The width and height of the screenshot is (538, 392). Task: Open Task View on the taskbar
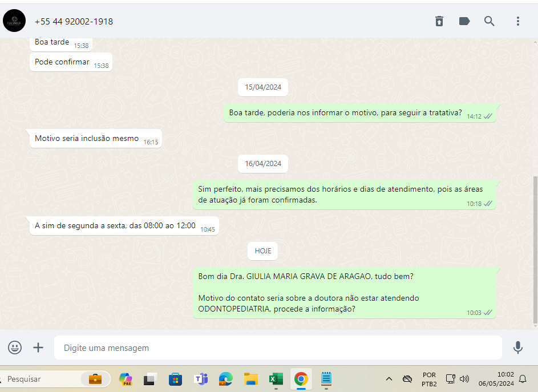(x=150, y=379)
